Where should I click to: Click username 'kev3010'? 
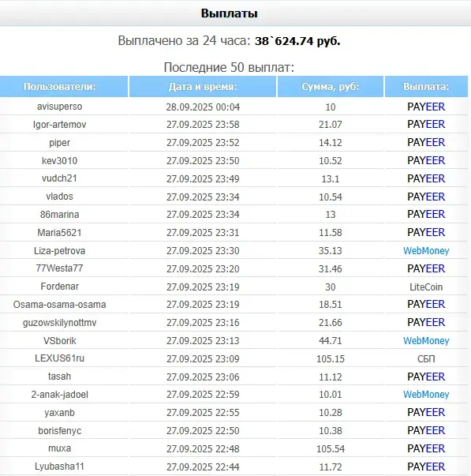[59, 160]
